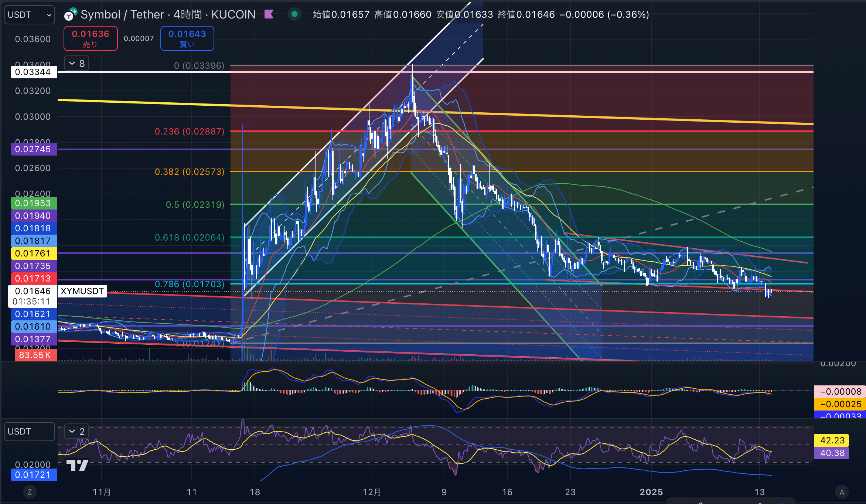This screenshot has width=866, height=504.
Task: Click the 0.03000 price axis tick
Action: tap(33, 117)
